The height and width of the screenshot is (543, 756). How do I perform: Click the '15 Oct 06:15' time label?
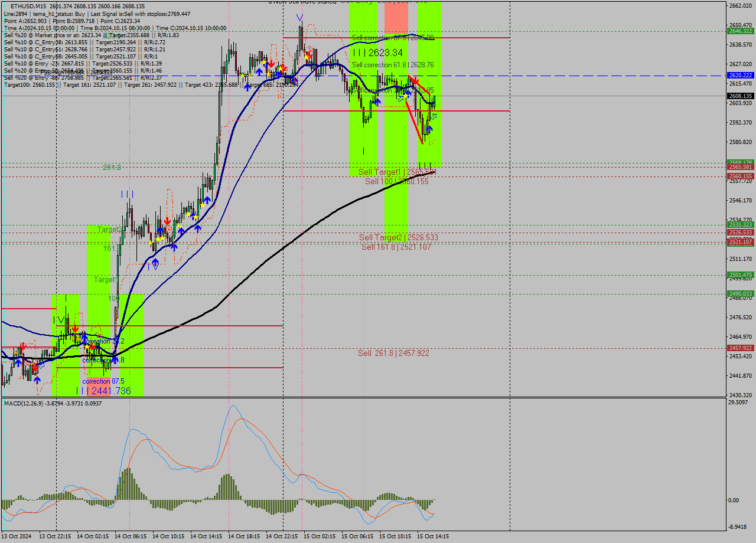358,537
